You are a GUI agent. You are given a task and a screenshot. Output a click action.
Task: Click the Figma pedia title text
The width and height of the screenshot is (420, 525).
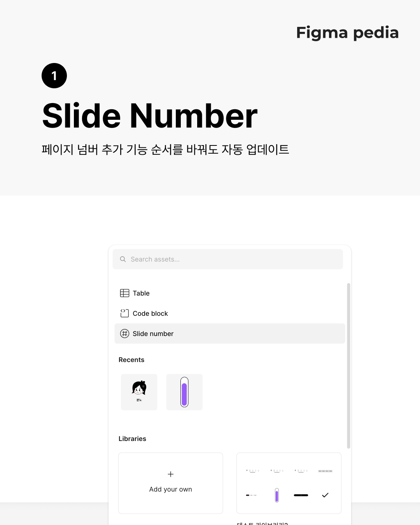(x=347, y=33)
